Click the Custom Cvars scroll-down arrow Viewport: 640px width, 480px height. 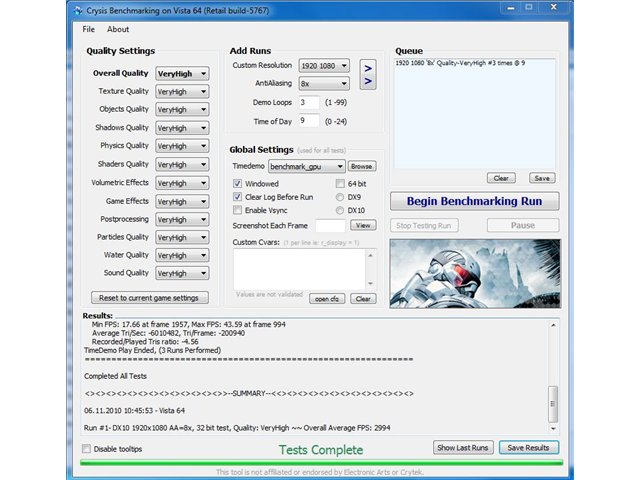(x=370, y=283)
